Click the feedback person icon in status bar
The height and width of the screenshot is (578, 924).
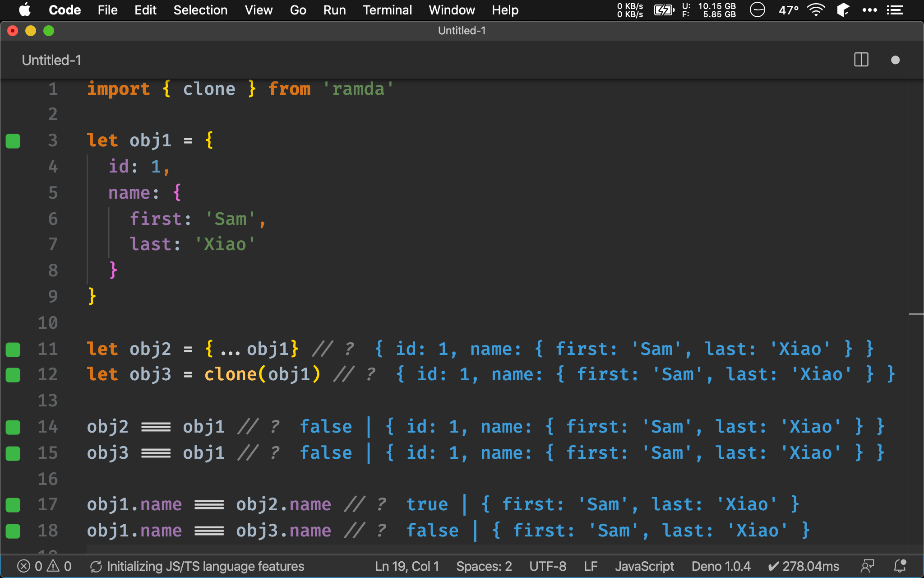[867, 566]
